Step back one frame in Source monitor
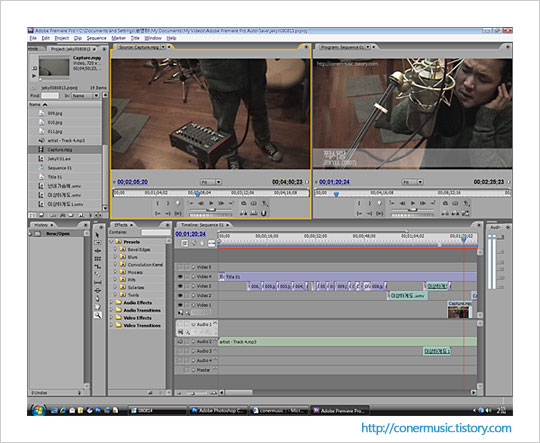This screenshot has width=540, height=443. click(x=201, y=203)
